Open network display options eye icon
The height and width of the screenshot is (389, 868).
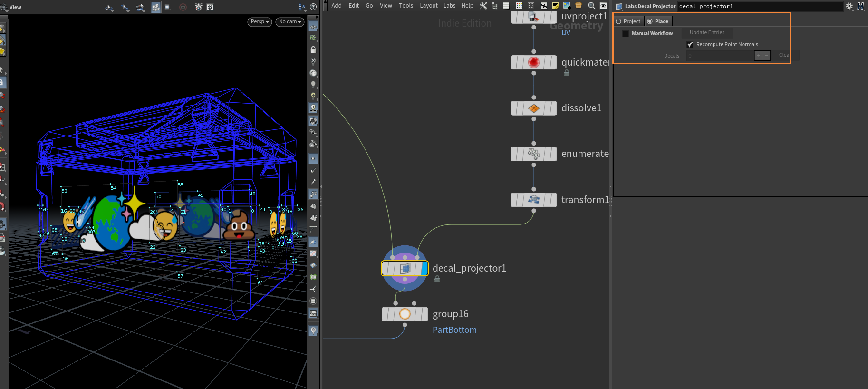(603, 6)
